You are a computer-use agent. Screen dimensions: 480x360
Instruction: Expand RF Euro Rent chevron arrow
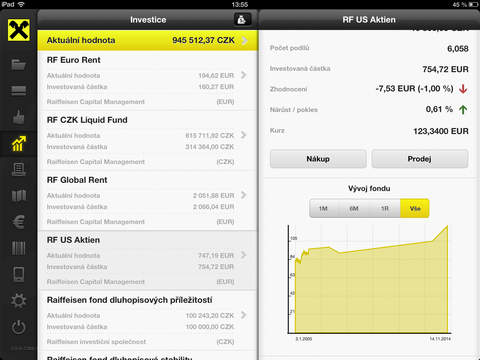pyautogui.click(x=244, y=75)
